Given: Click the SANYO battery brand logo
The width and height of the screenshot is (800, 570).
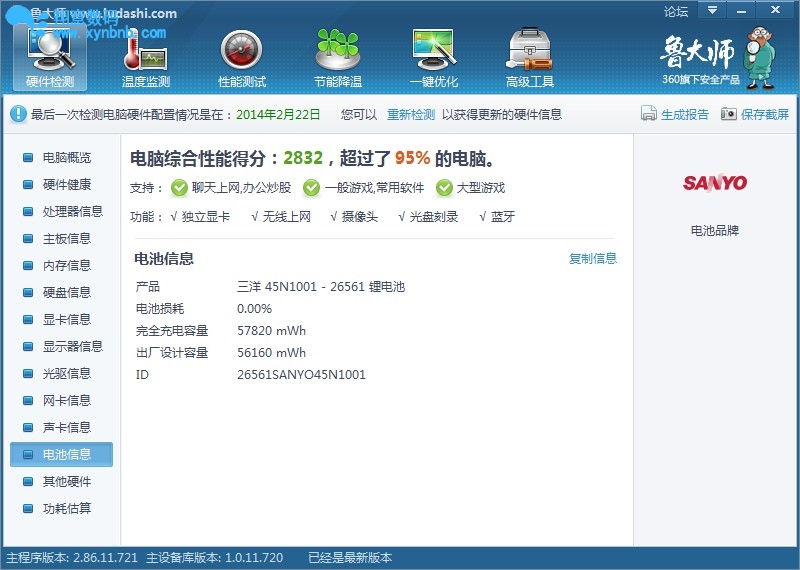Looking at the screenshot, I should click(x=715, y=183).
